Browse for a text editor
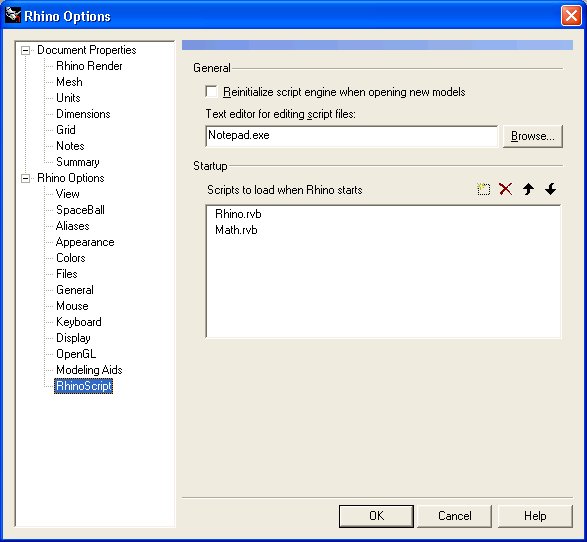This screenshot has width=587, height=542. [532, 136]
